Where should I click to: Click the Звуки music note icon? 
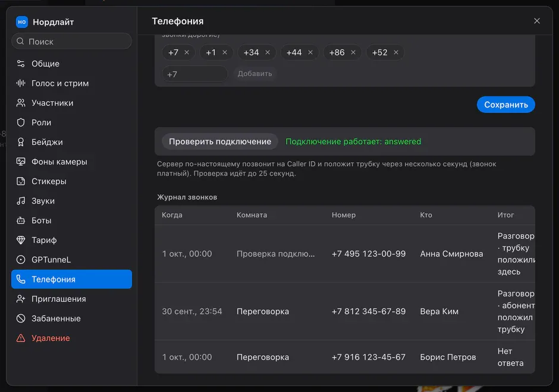tap(21, 201)
